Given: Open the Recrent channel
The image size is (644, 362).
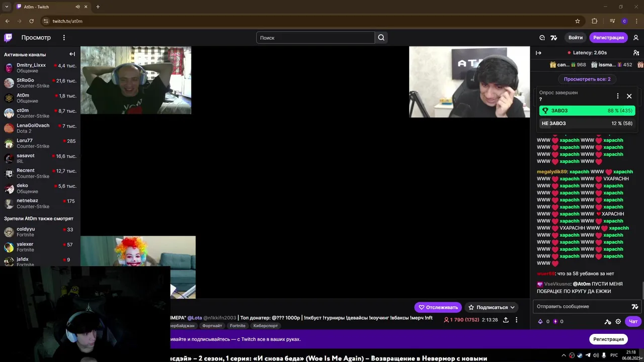Looking at the screenshot, I should point(40,173).
